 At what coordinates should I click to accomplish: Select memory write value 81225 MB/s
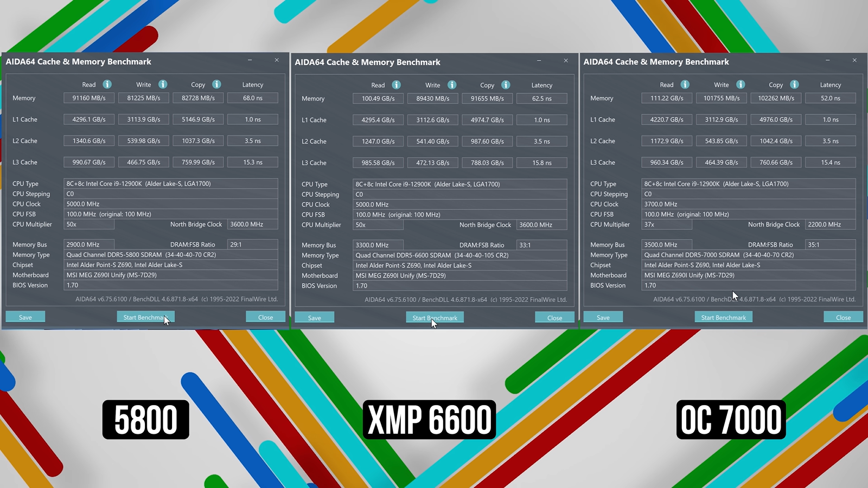[144, 98]
